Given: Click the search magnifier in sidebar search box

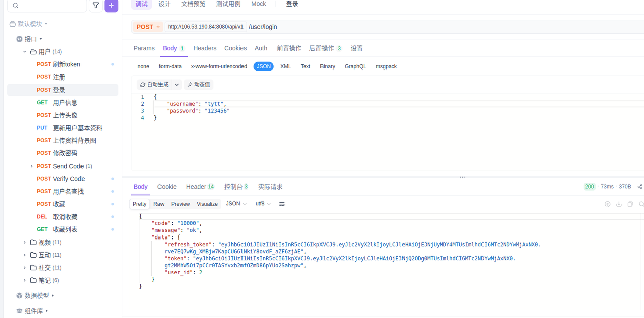Looking at the screenshot, I should click(15, 6).
